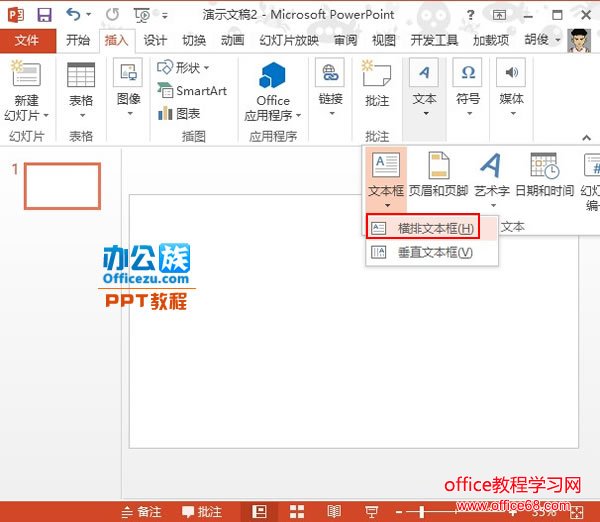Switch to the 开始 tab
600x522 pixels.
78,40
